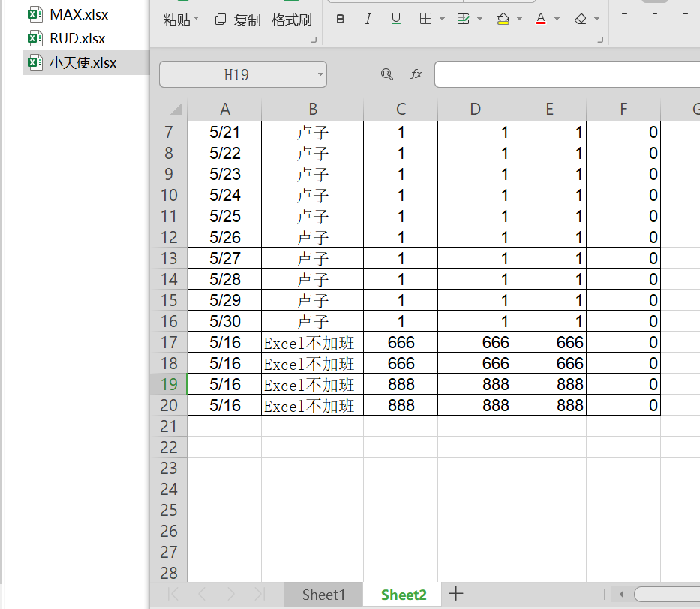
Task: Apply cell borders icon
Action: coord(426,19)
